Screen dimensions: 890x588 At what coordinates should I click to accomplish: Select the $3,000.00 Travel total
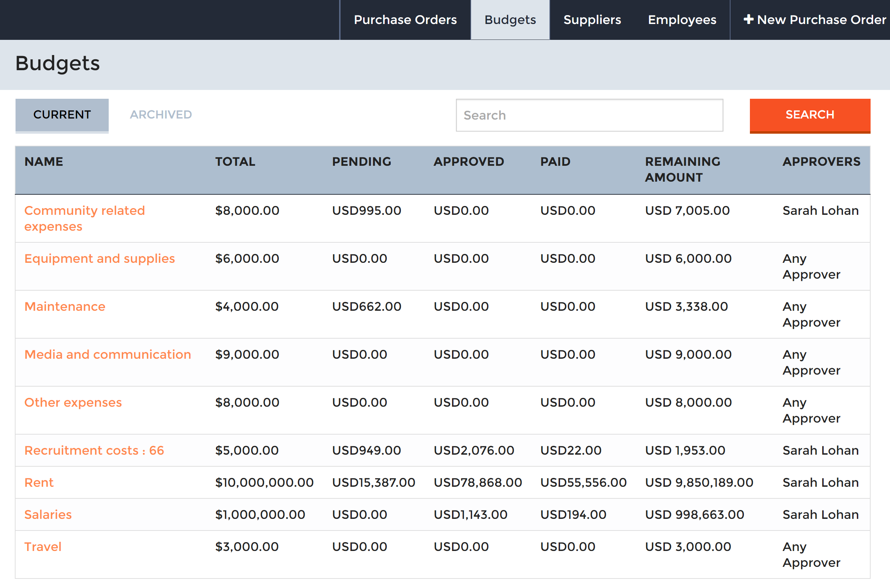click(247, 546)
